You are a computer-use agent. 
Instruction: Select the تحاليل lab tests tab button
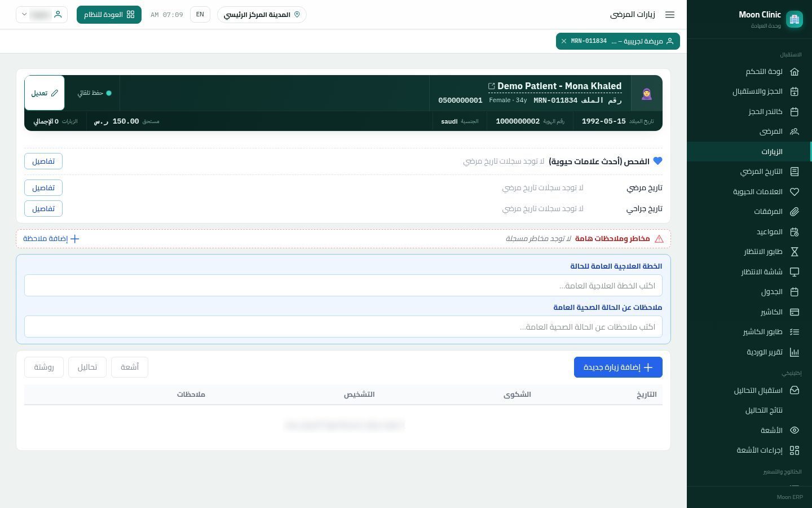[87, 367]
